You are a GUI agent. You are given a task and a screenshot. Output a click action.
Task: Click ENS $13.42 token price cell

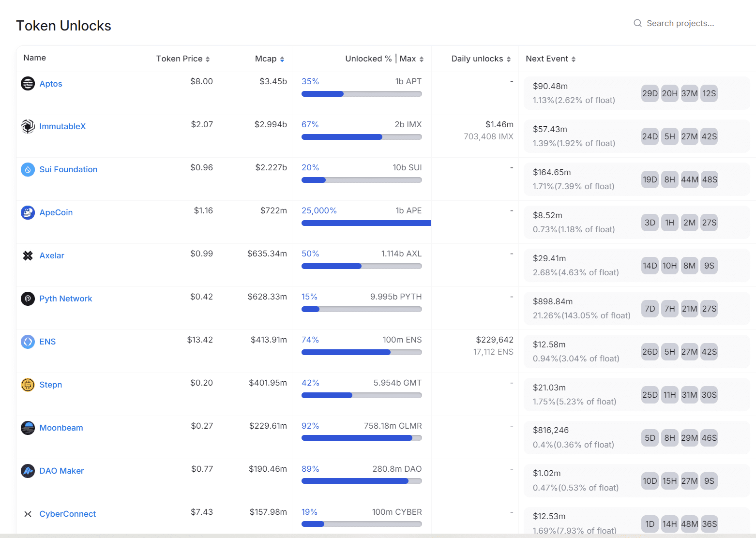coord(200,340)
